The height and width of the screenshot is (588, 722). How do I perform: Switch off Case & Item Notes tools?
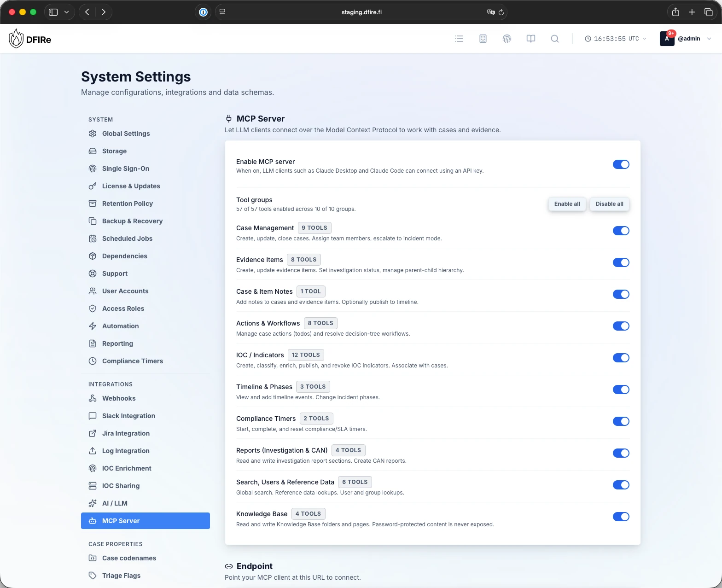(621, 294)
